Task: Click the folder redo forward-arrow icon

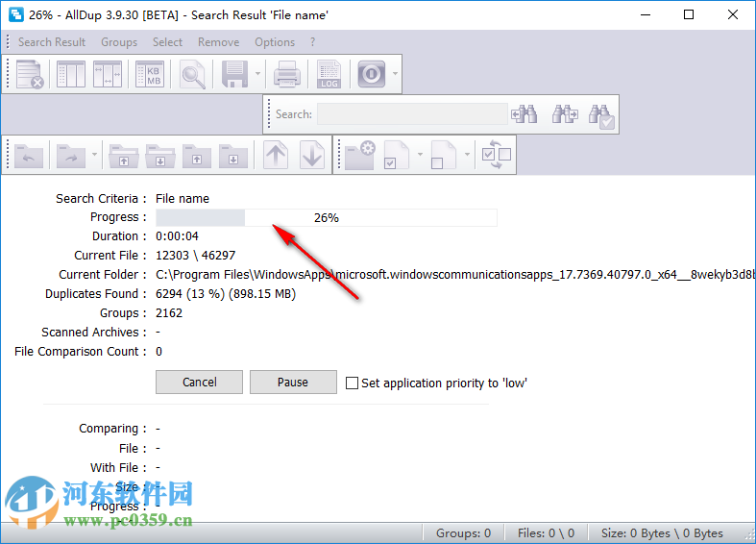Action: coord(71,156)
